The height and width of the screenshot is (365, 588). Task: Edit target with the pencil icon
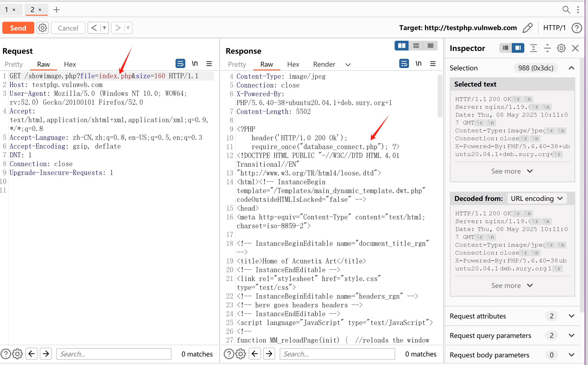[x=528, y=28]
